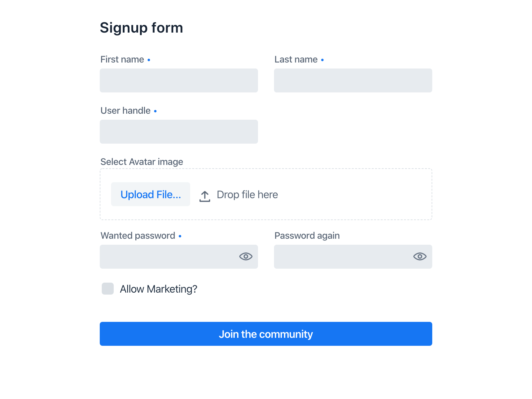Click the blue required dot beside First name
The width and height of the screenshot is (532, 399).
click(149, 60)
